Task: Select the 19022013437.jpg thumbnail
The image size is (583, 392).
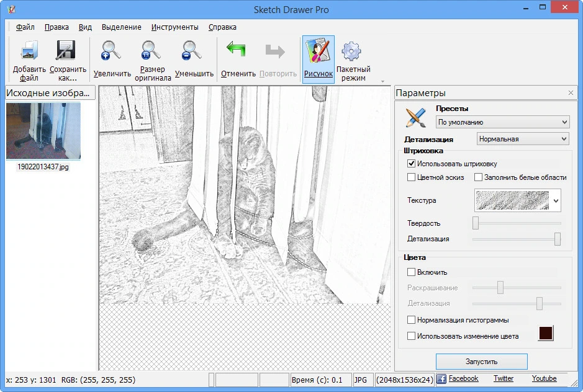Action: [x=43, y=131]
